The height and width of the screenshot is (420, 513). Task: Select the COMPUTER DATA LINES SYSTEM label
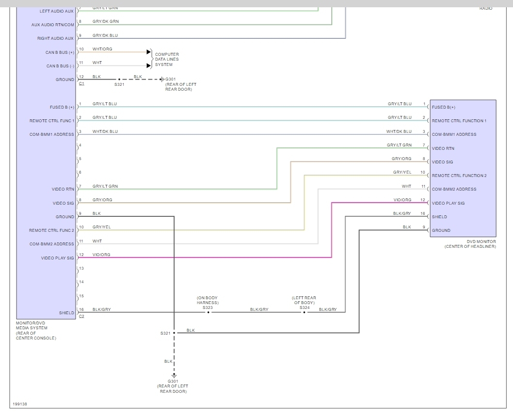coord(167,59)
